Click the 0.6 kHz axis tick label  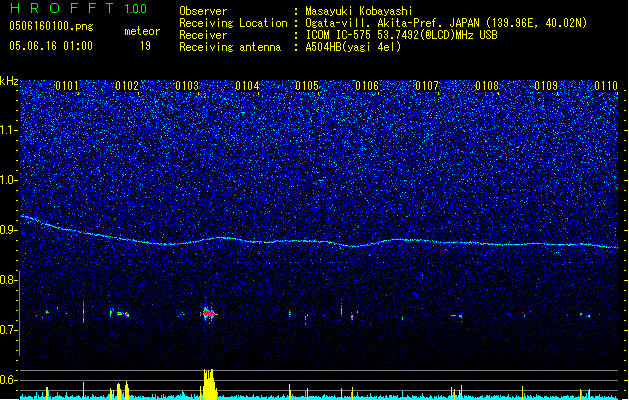click(x=8, y=380)
